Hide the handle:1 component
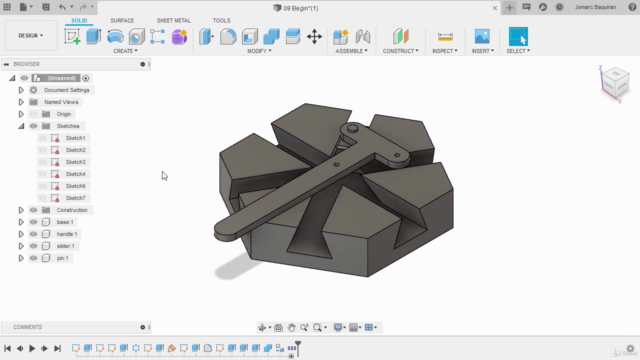 [x=33, y=234]
